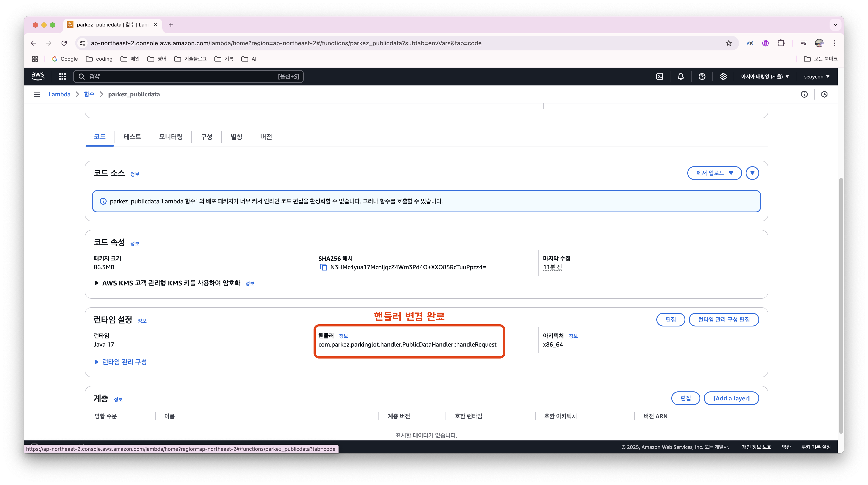Switch to the 테스트 tab
Viewport: 868px width, 485px height.
[132, 137]
